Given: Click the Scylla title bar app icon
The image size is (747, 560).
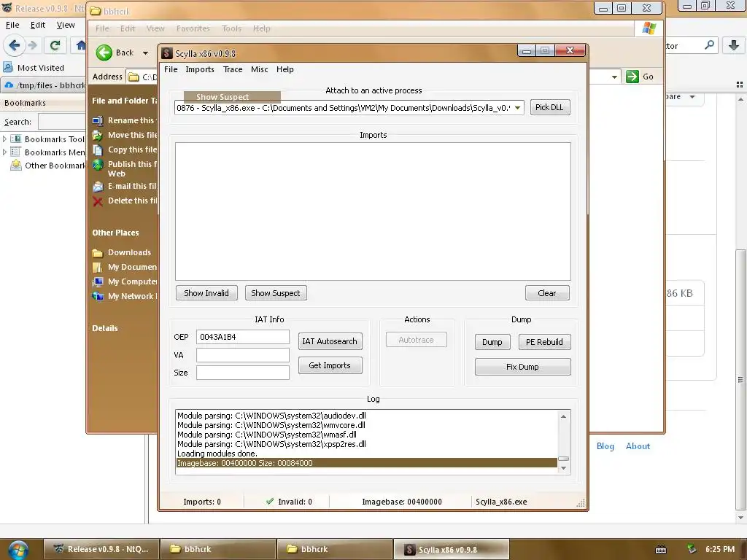Looking at the screenshot, I should (167, 52).
